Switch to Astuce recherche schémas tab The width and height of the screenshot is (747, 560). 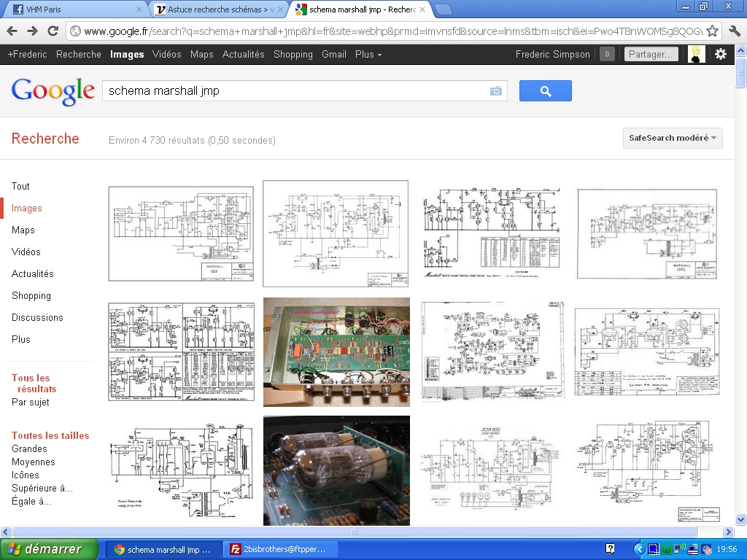pos(218,9)
